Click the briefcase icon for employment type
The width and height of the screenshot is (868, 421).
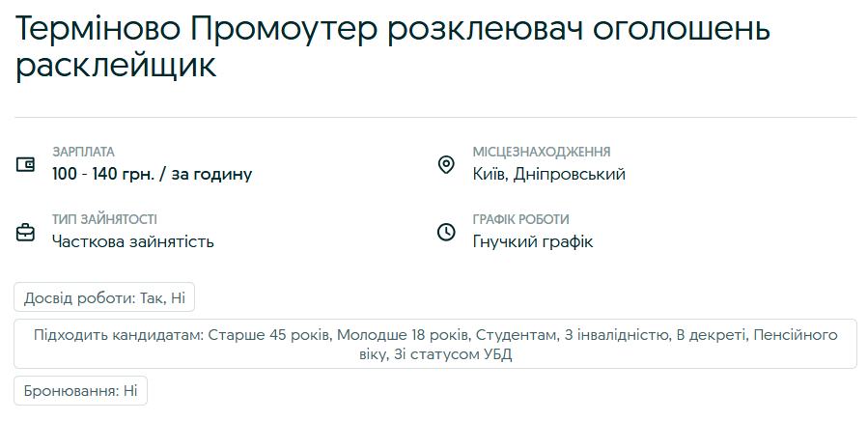26,232
